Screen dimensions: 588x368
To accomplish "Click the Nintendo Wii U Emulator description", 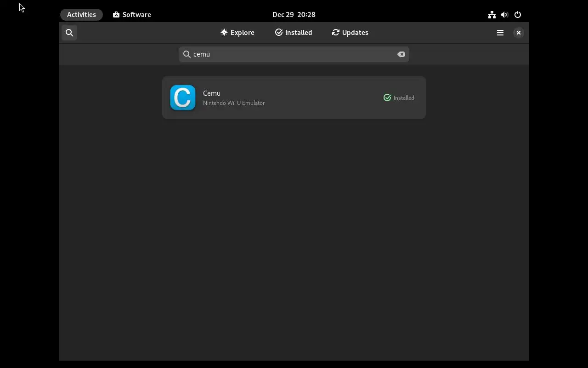I will tap(234, 103).
